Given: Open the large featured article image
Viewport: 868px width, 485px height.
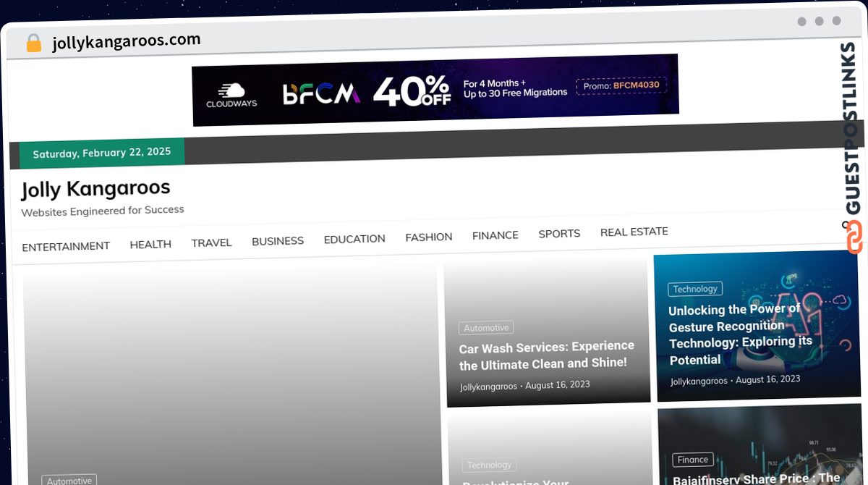Looking at the screenshot, I should click(232, 373).
